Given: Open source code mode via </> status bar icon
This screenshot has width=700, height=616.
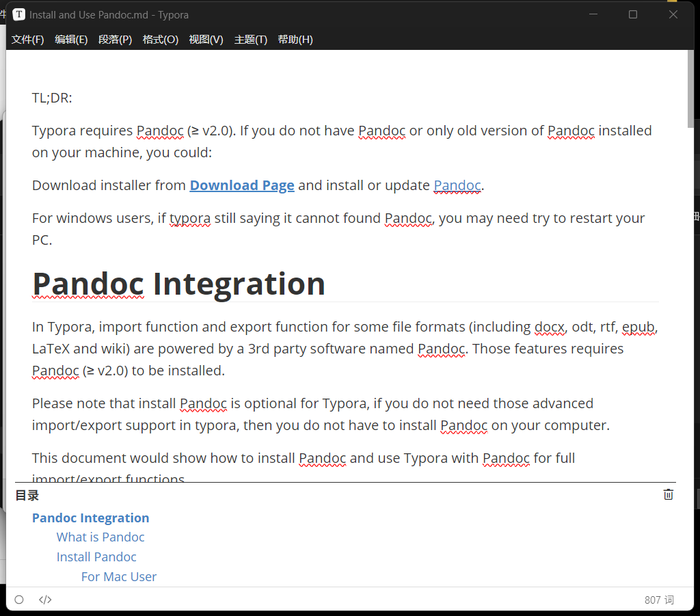Looking at the screenshot, I should tap(45, 600).
